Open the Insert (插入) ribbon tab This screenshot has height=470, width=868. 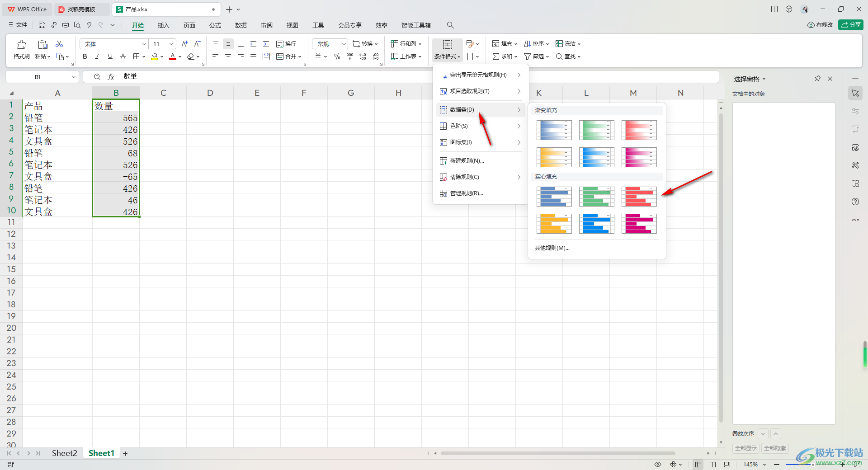163,25
